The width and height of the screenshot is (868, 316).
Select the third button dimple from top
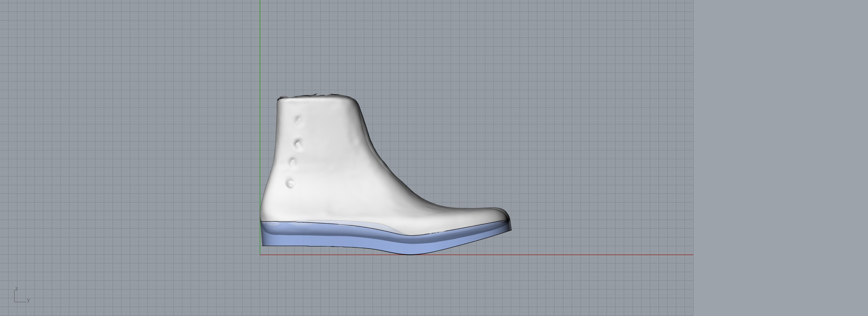pos(293,162)
